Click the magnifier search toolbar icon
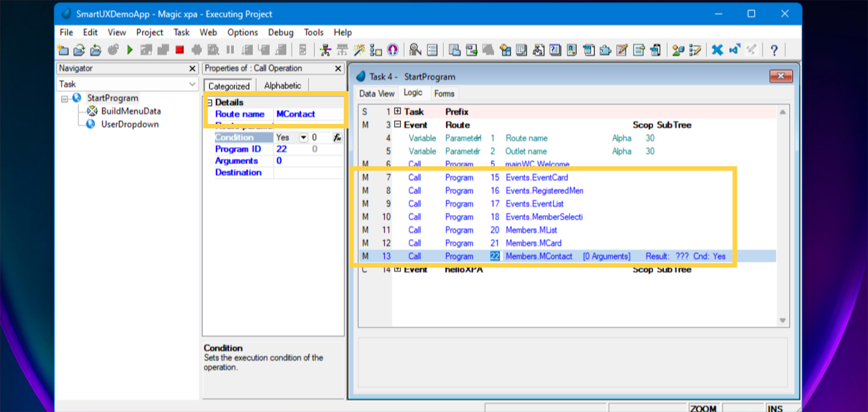 (415, 50)
